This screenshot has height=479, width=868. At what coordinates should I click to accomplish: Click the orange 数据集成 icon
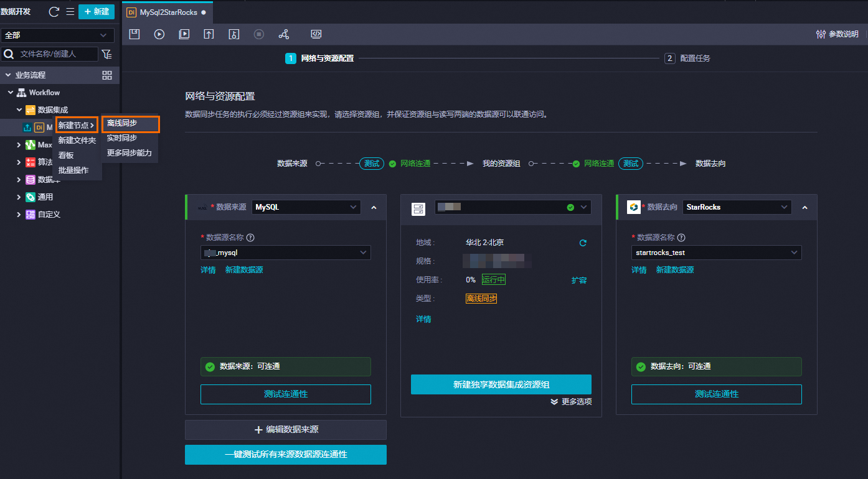click(30, 110)
